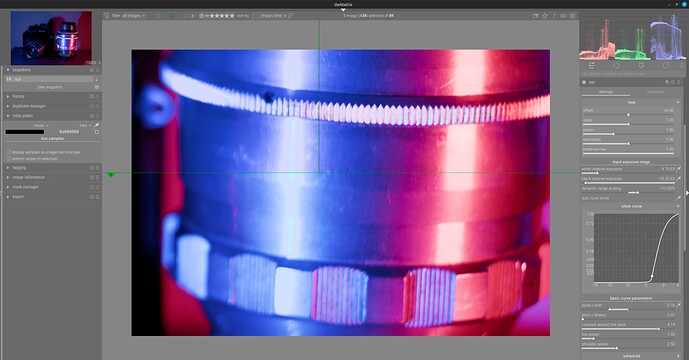The width and height of the screenshot is (689, 360).
Task: Click the black relative exposure picker icon
Action: pos(679,179)
